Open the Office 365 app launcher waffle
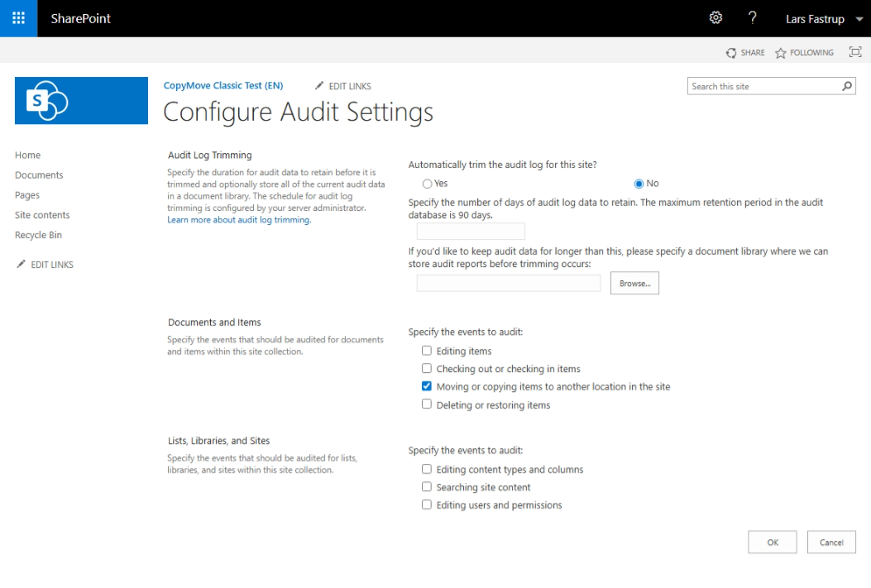This screenshot has width=871, height=588. pos(17,18)
